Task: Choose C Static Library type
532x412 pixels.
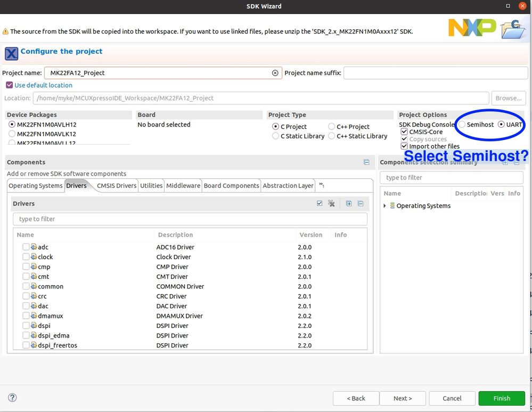Action: tap(275, 136)
